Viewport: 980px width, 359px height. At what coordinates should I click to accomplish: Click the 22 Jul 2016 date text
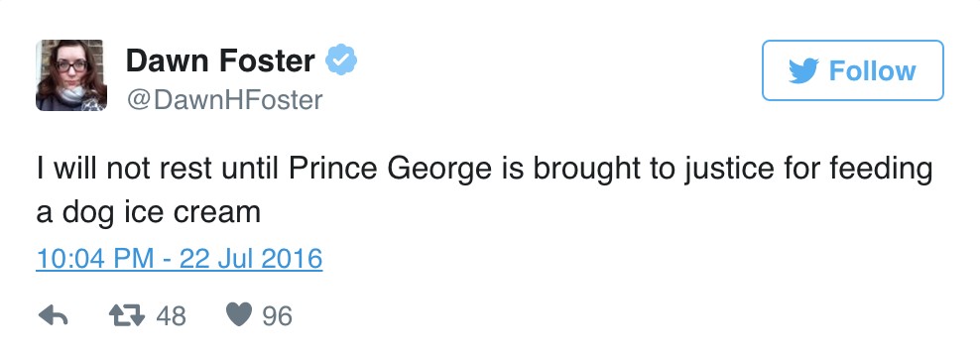coord(251,259)
